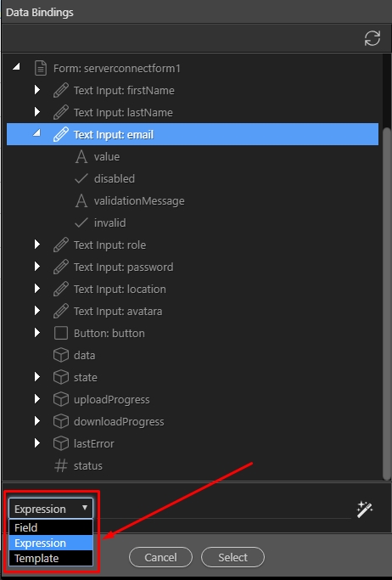Choose Field from the dropdown list
Image resolution: width=392 pixels, height=580 pixels.
coord(51,527)
